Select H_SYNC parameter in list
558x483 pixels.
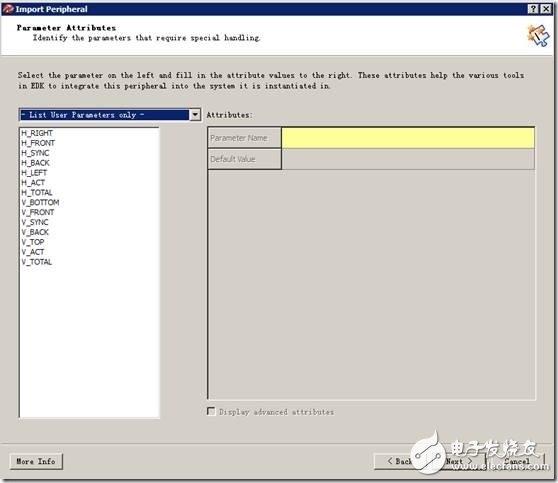(x=35, y=153)
